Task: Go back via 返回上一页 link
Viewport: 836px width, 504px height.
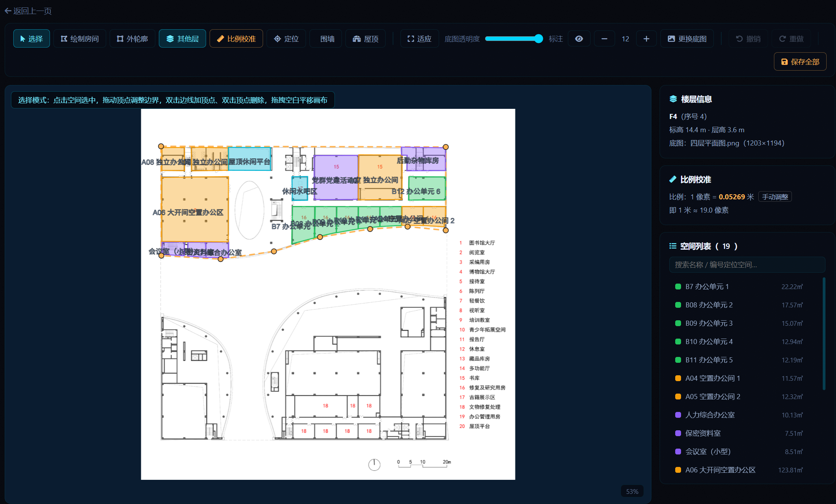Action: [28, 11]
